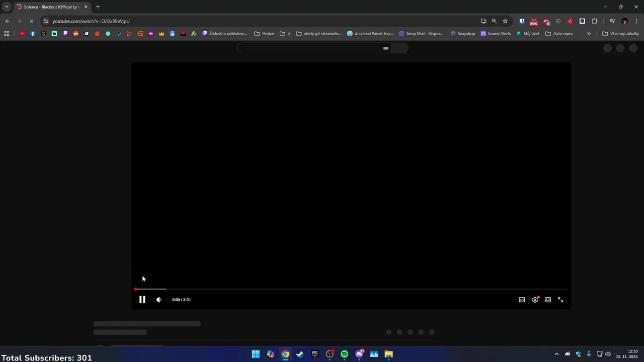The width and height of the screenshot is (644, 362).
Task: Enter fullscreen mode in the player
Action: (x=560, y=300)
